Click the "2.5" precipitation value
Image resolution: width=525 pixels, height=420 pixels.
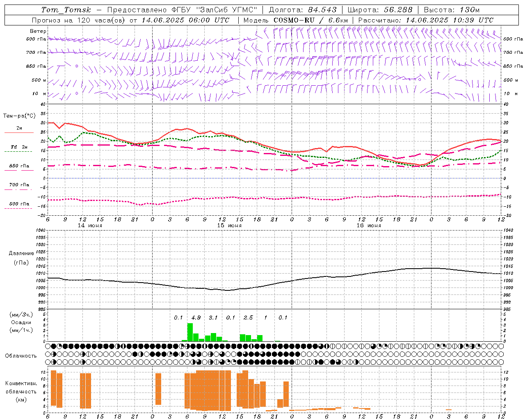pos(248,318)
